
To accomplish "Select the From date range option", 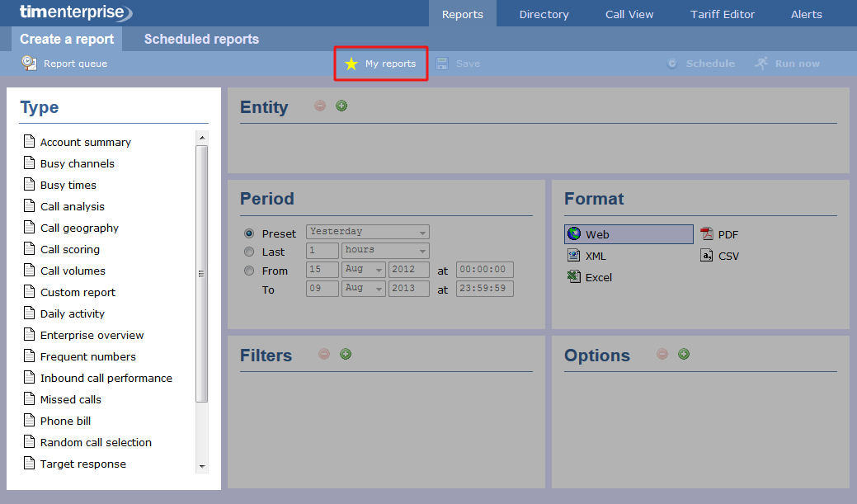I will (x=249, y=271).
